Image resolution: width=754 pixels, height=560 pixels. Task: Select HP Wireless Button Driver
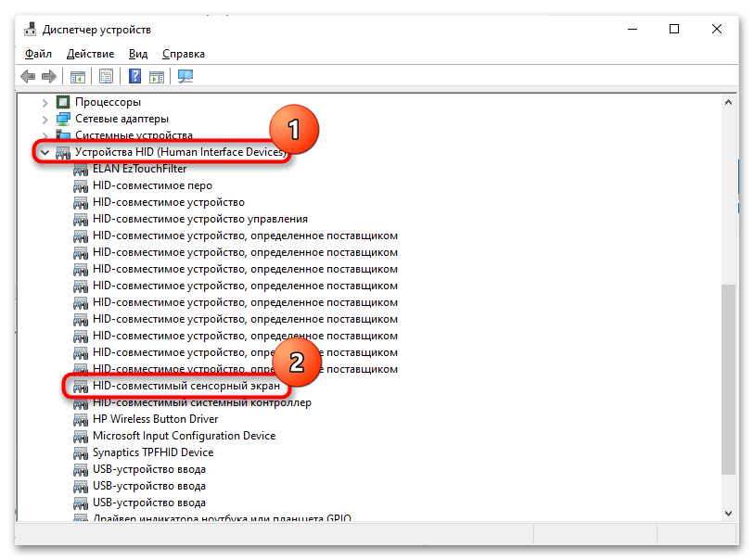(x=155, y=419)
